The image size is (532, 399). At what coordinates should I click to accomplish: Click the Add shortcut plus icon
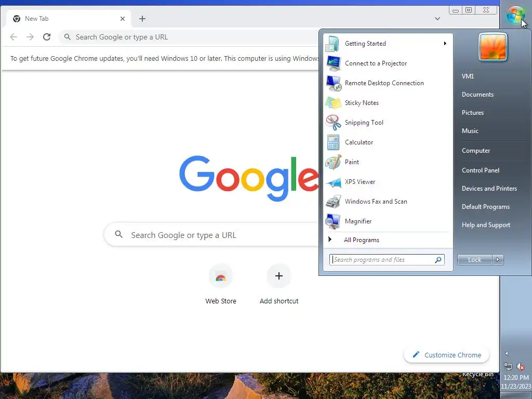click(x=279, y=276)
